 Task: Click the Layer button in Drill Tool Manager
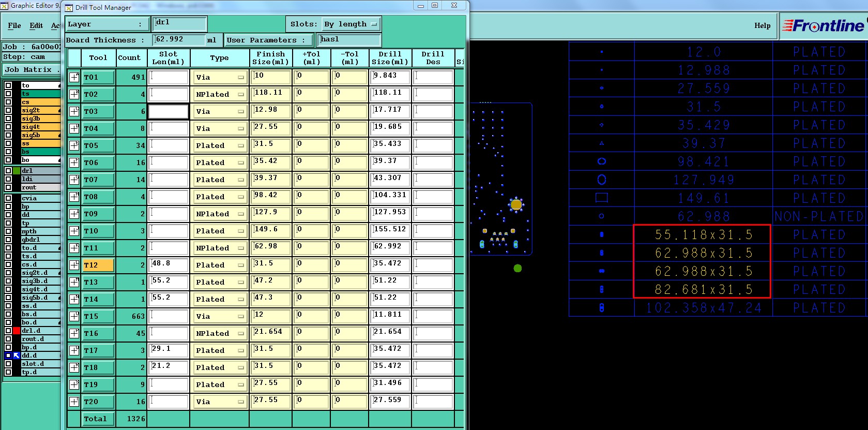108,24
